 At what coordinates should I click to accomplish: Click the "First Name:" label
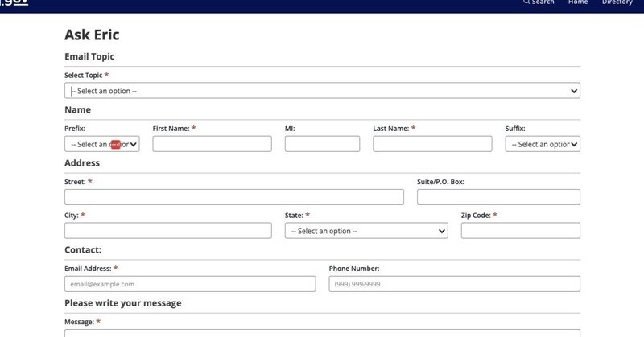click(171, 129)
